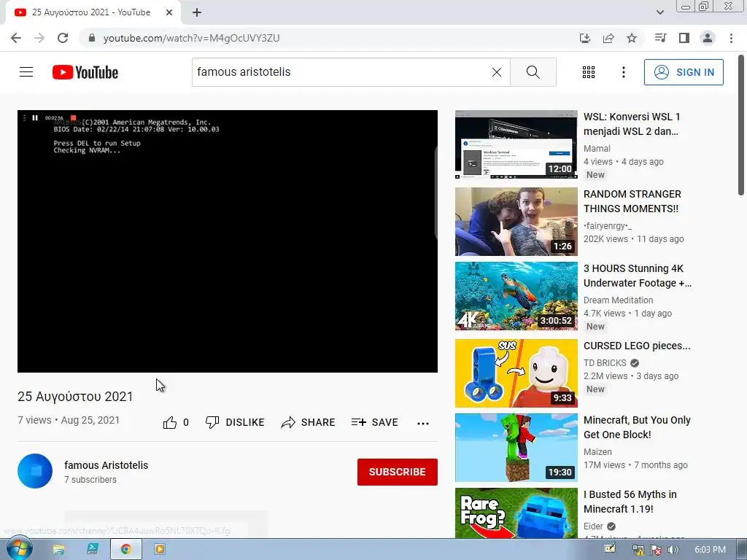Clear the search box with the X

[x=496, y=72]
